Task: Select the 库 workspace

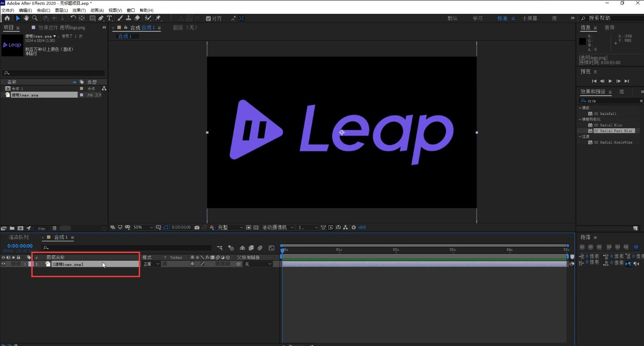Action: (x=554, y=18)
